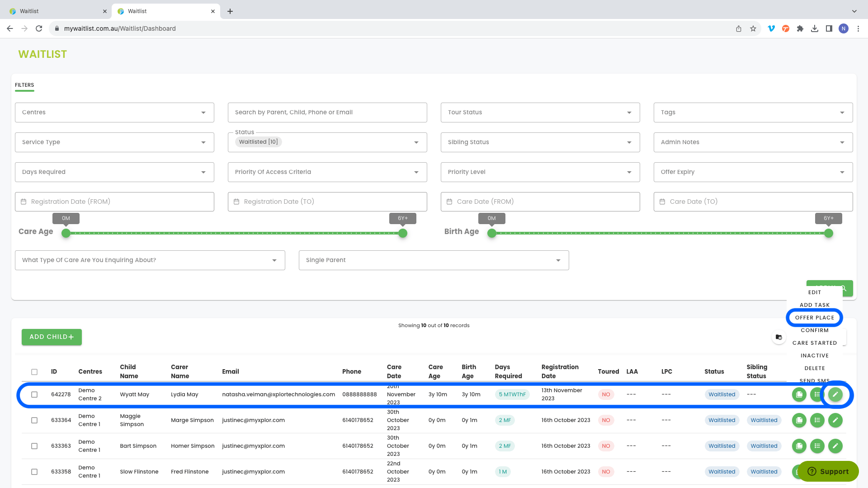The height and width of the screenshot is (488, 868).
Task: Open the task list icon for Bart Simpson
Action: coord(817,446)
